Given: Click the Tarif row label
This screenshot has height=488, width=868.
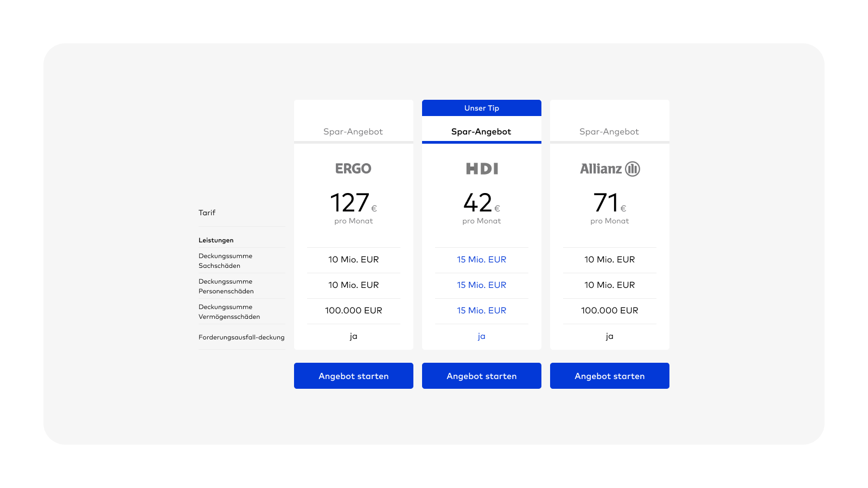Looking at the screenshot, I should click(207, 213).
